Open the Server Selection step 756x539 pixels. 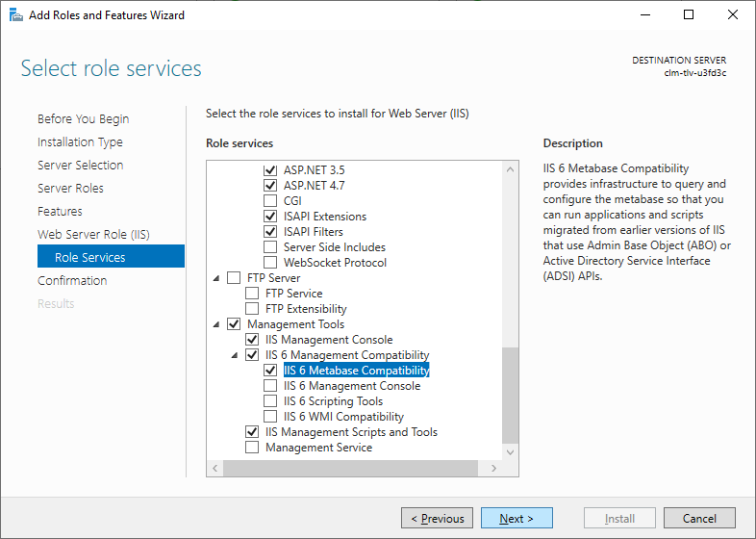click(81, 165)
